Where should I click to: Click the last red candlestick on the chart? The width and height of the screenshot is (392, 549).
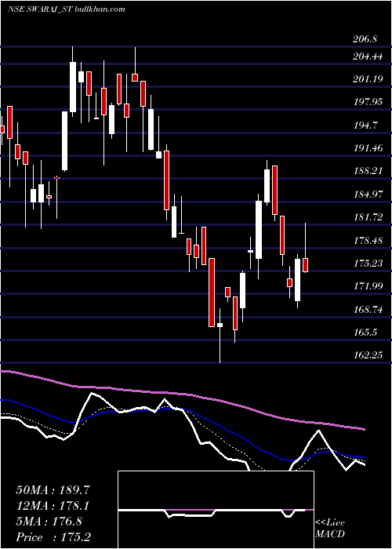pyautogui.click(x=306, y=265)
